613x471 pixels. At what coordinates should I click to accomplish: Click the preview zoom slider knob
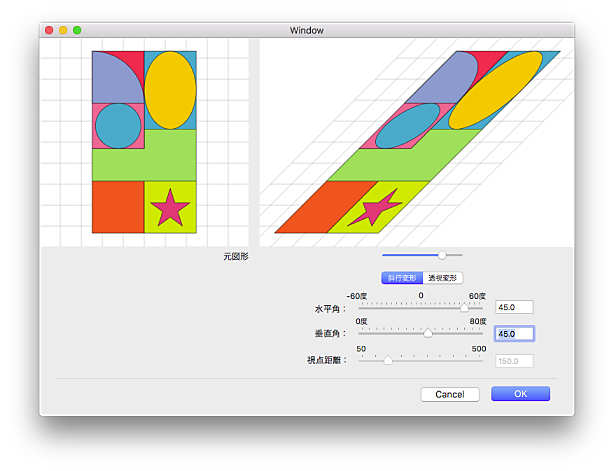(442, 256)
